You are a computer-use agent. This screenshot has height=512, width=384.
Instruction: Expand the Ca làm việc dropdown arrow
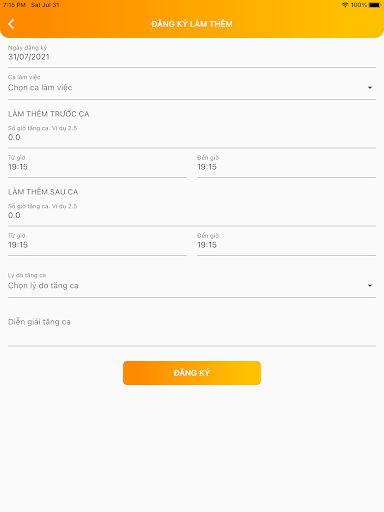click(x=370, y=87)
